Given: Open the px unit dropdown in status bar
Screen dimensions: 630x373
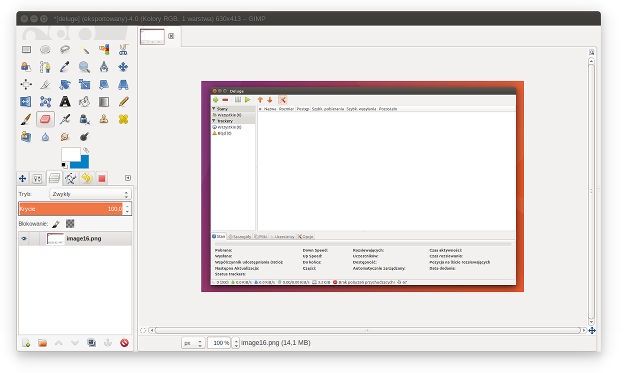Looking at the screenshot, I should point(193,343).
